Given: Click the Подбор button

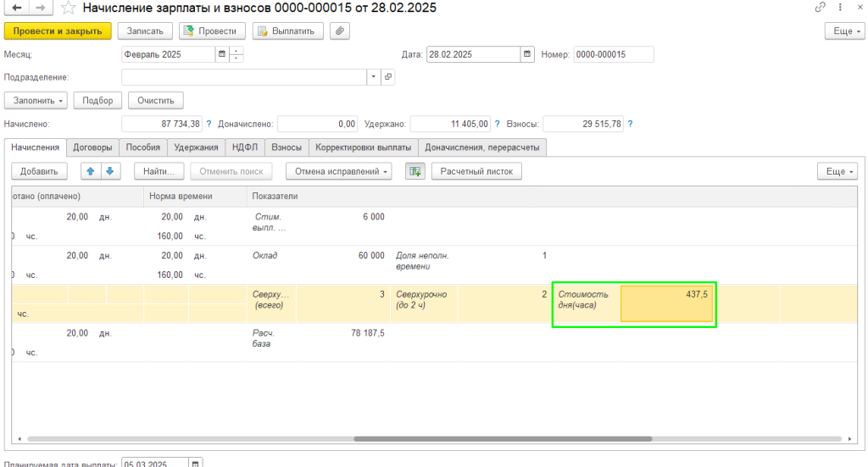Looking at the screenshot, I should point(97,101).
